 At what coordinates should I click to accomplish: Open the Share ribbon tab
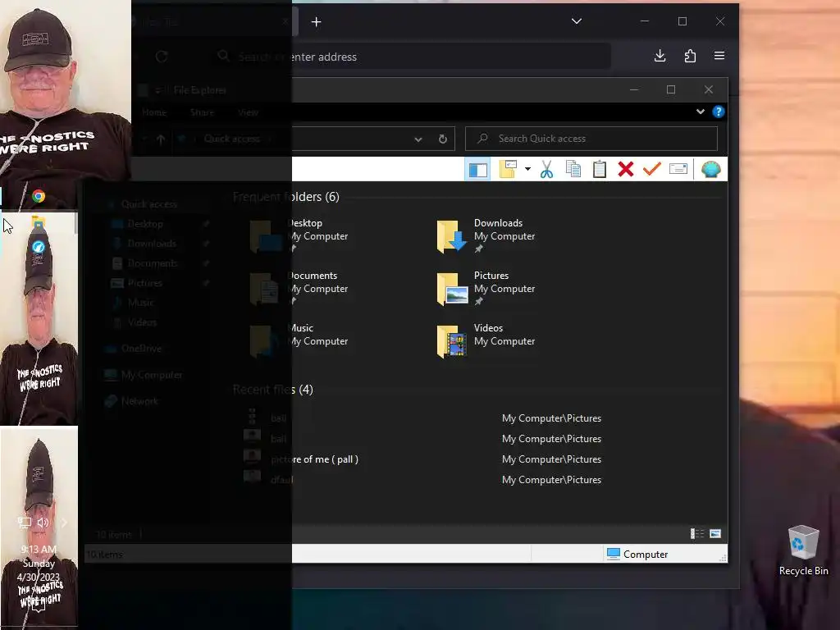(x=202, y=112)
